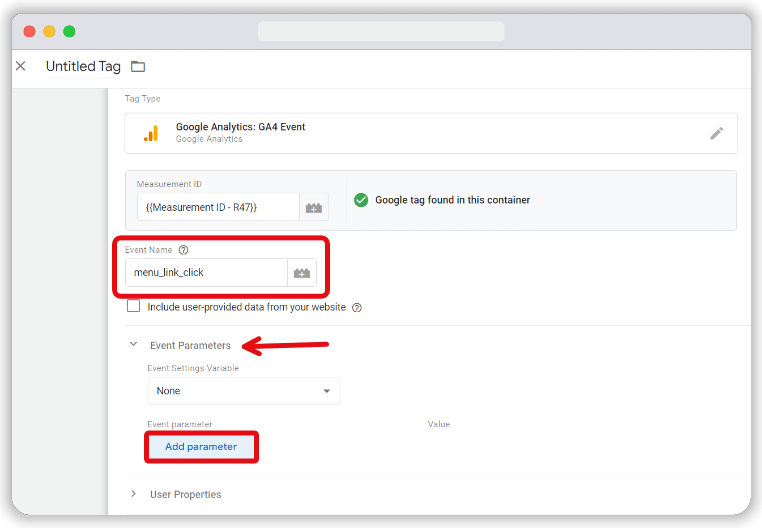Click the Google Analytics bar chart icon
Screen dimensions: 762x528
pyautogui.click(x=151, y=133)
